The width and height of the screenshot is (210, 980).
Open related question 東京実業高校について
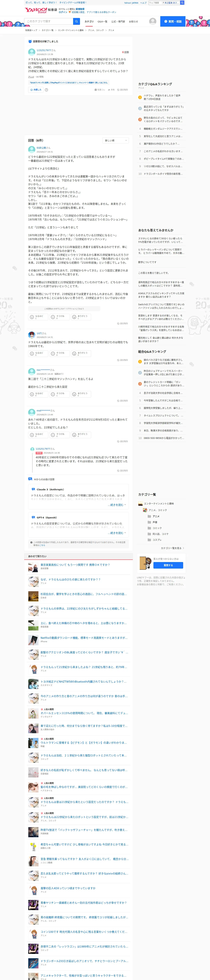click(75, 565)
